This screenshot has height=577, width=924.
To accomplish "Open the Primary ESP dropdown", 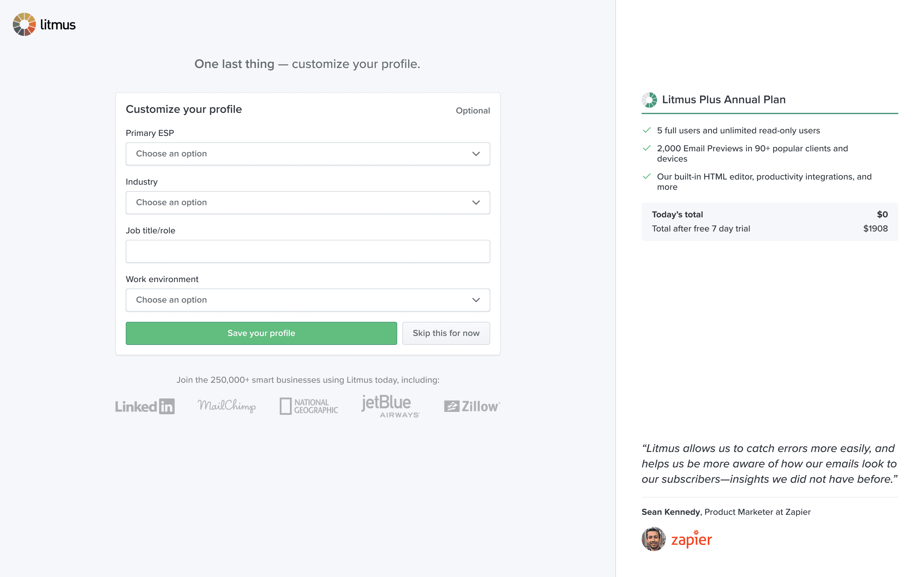I will click(307, 154).
